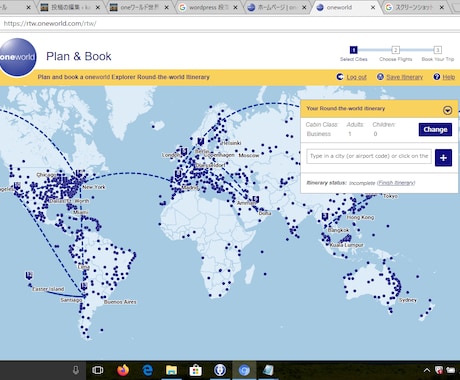The width and height of the screenshot is (460, 380).
Task: Click the browser address bar URL
Action: pos(50,23)
